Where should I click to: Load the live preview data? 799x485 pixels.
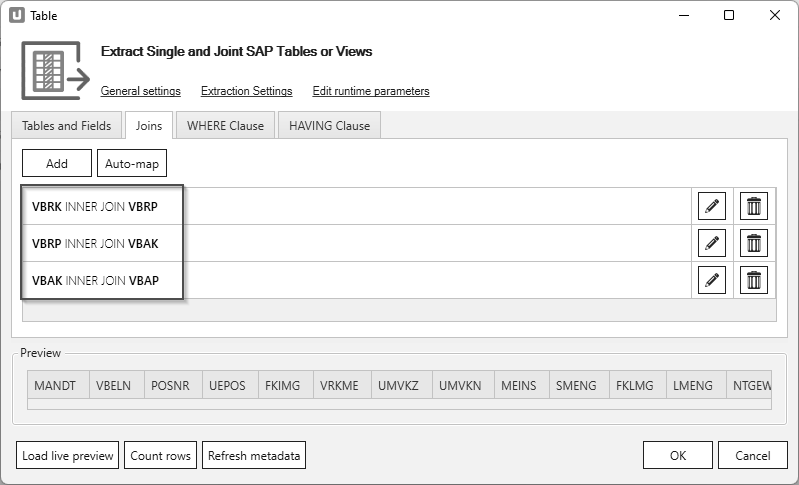[x=68, y=456]
